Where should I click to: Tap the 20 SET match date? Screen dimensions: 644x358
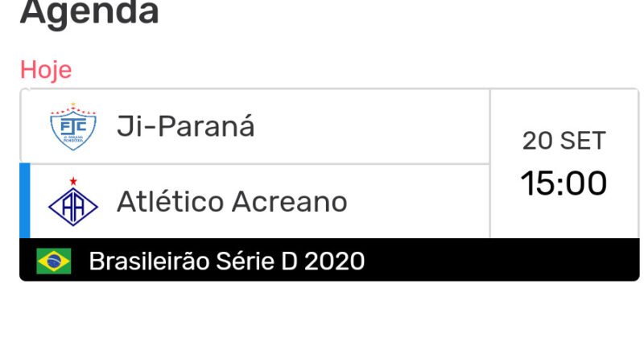tap(563, 141)
